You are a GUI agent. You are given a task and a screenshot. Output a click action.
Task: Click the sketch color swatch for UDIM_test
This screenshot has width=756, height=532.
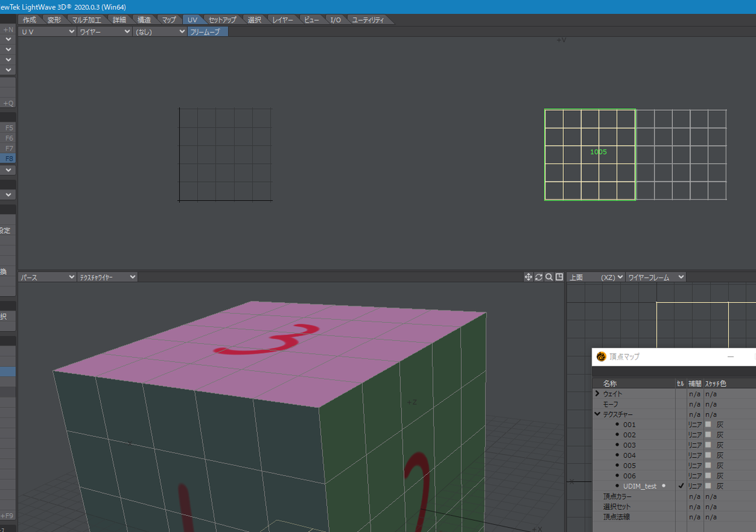708,486
